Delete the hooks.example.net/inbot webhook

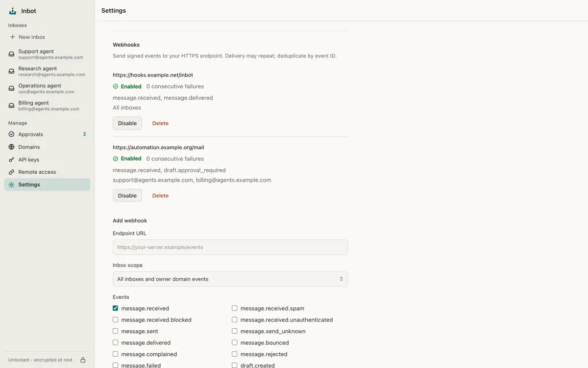click(x=160, y=123)
